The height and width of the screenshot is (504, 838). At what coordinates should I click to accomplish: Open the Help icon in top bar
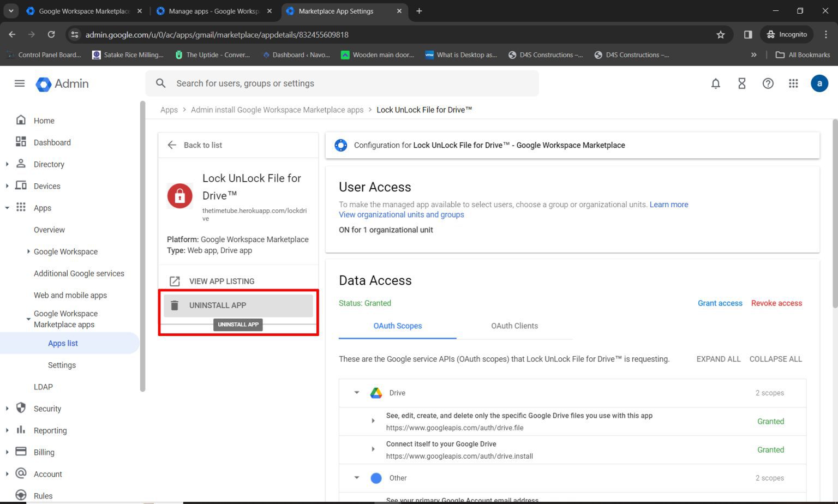(x=768, y=83)
